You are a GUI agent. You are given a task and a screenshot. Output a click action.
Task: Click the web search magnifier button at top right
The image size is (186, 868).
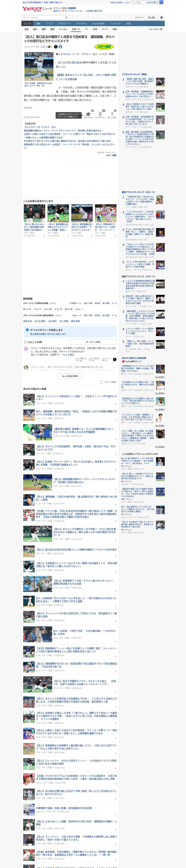click(161, 2)
